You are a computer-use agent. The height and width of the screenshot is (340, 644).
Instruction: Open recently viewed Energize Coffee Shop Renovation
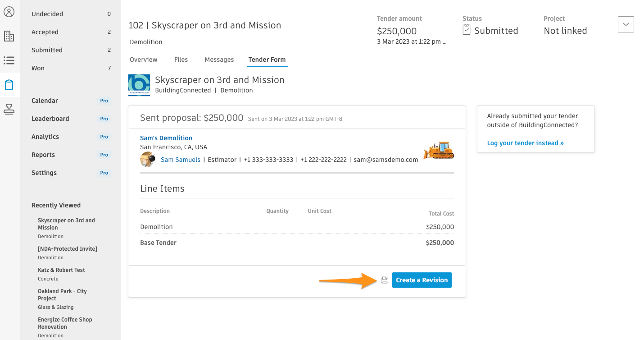coord(65,323)
